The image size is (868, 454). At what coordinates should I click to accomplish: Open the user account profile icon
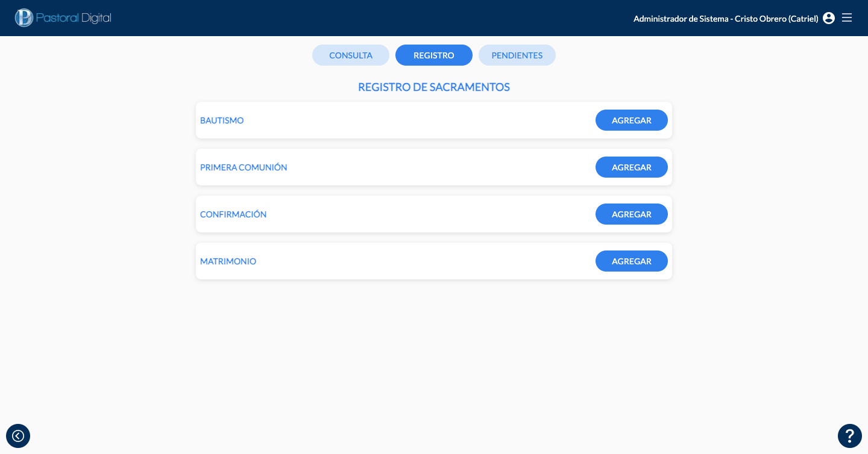[x=829, y=18]
